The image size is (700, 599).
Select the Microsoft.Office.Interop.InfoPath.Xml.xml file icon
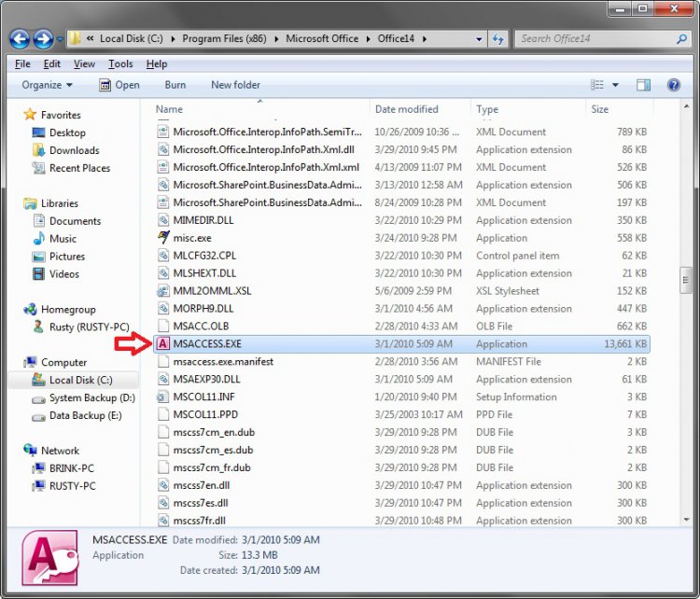(x=163, y=167)
